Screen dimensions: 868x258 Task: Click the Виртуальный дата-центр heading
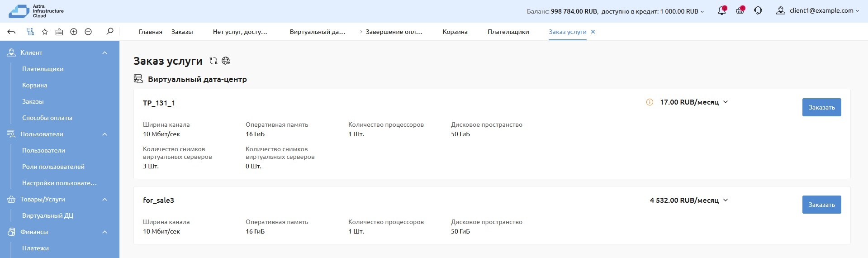pyautogui.click(x=197, y=79)
